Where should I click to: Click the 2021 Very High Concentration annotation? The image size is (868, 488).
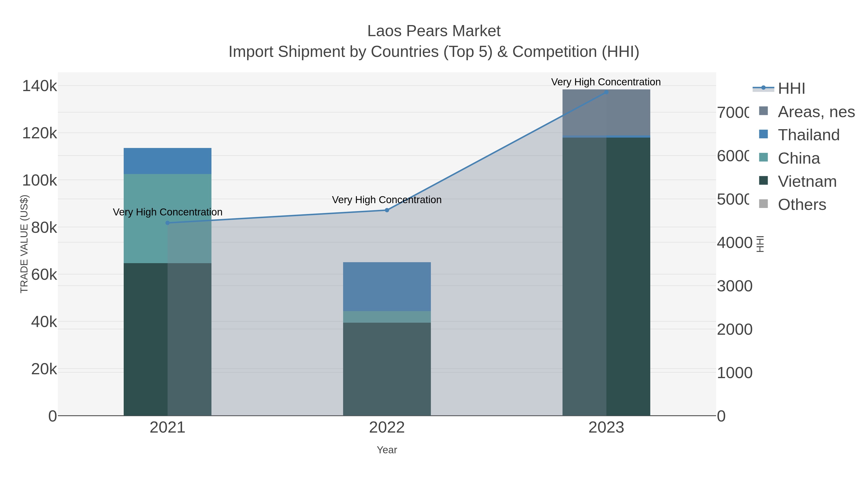168,212
